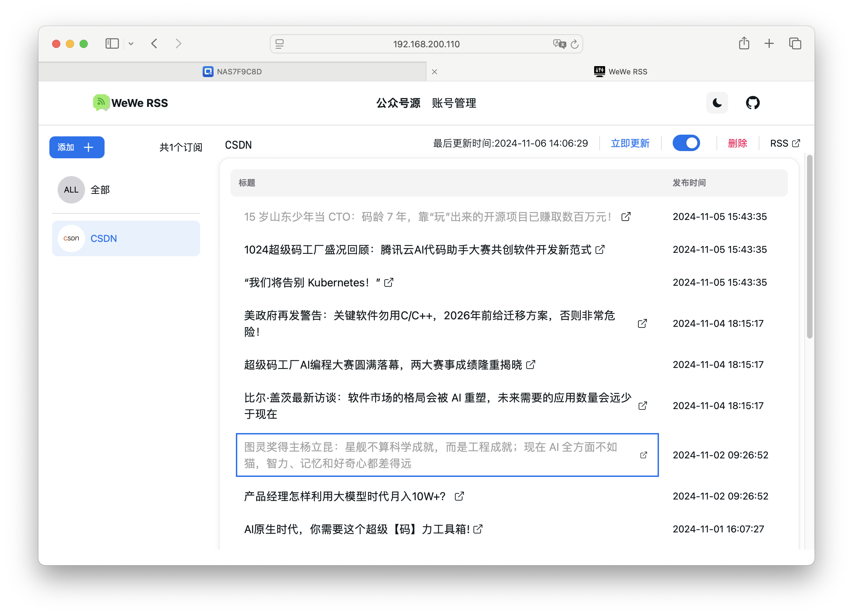
Task: Go forward with the forward arrow
Action: click(179, 44)
